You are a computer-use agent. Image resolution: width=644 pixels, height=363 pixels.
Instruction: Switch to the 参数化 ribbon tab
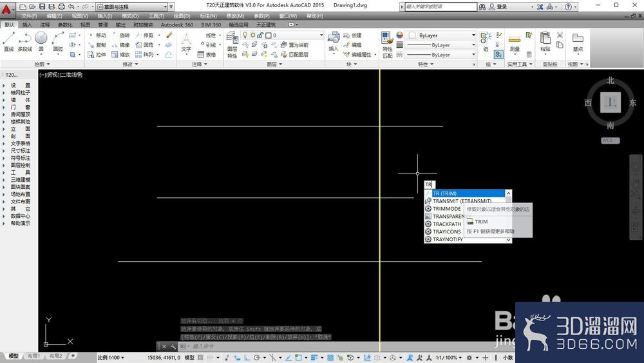(x=65, y=25)
